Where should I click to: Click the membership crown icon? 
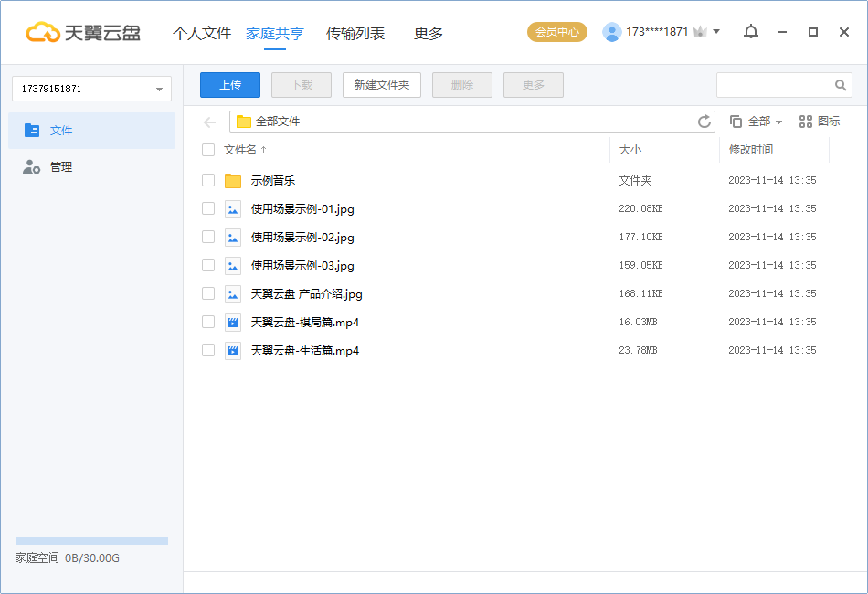pyautogui.click(x=700, y=32)
